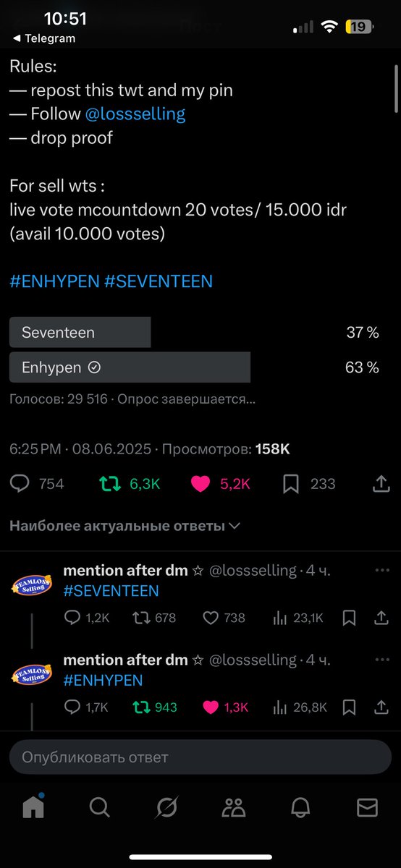View analytics of the #SEVENTEEN reply (23,1K)

pos(279,618)
